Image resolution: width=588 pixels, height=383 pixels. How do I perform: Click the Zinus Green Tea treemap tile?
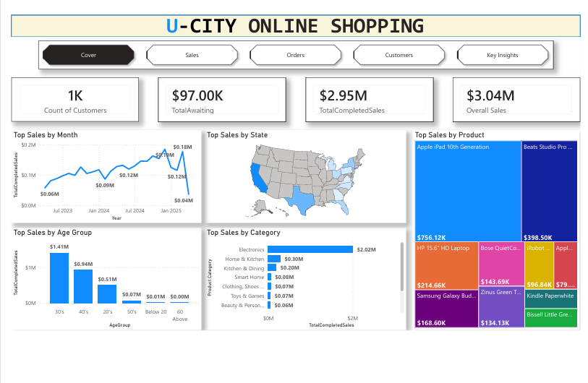coord(501,307)
